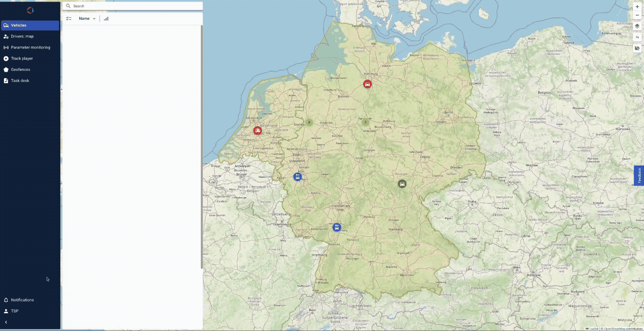Image resolution: width=644 pixels, height=331 pixels.
Task: Open the OpenStreetMap attribution link
Action: point(614,329)
